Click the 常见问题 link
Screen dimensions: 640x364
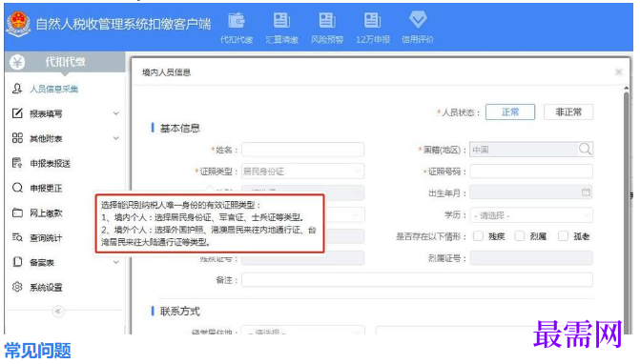click(x=37, y=351)
